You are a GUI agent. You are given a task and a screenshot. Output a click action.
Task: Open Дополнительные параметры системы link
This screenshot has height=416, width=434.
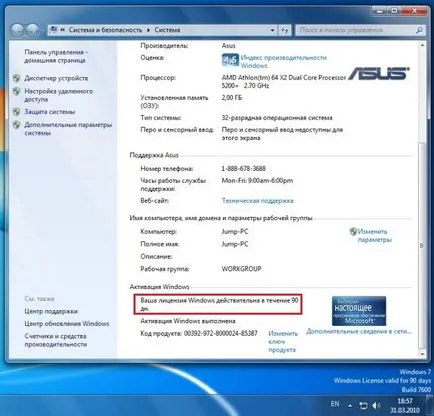pyautogui.click(x=68, y=129)
